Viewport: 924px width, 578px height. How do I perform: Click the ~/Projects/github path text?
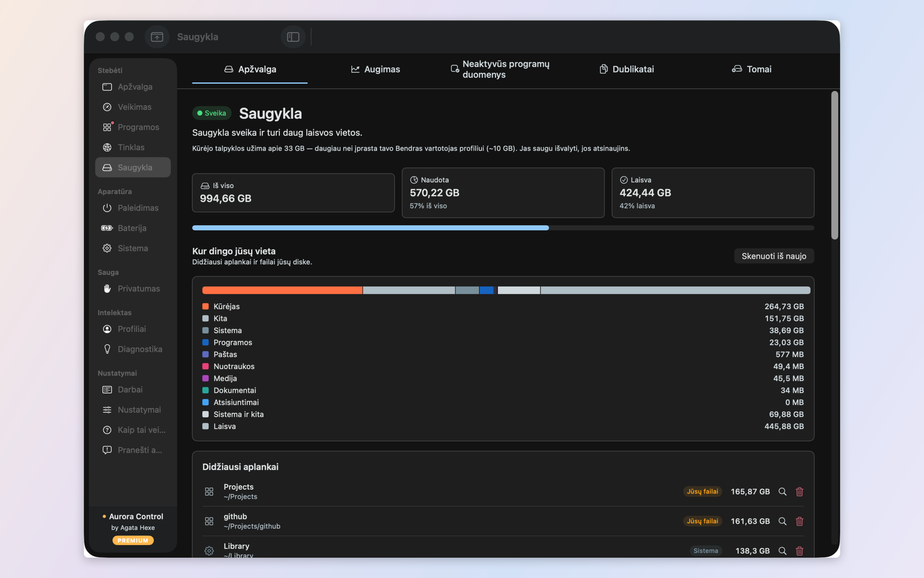pyautogui.click(x=252, y=526)
